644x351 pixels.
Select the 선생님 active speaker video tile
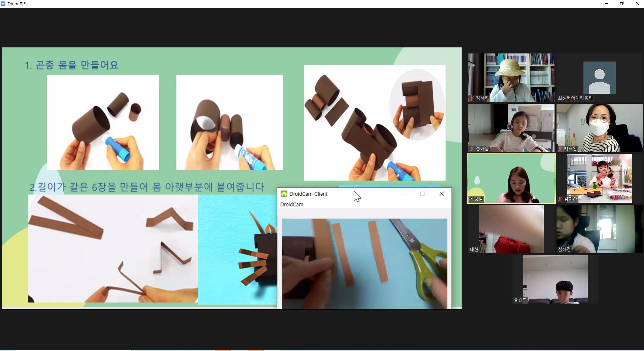coord(511,179)
